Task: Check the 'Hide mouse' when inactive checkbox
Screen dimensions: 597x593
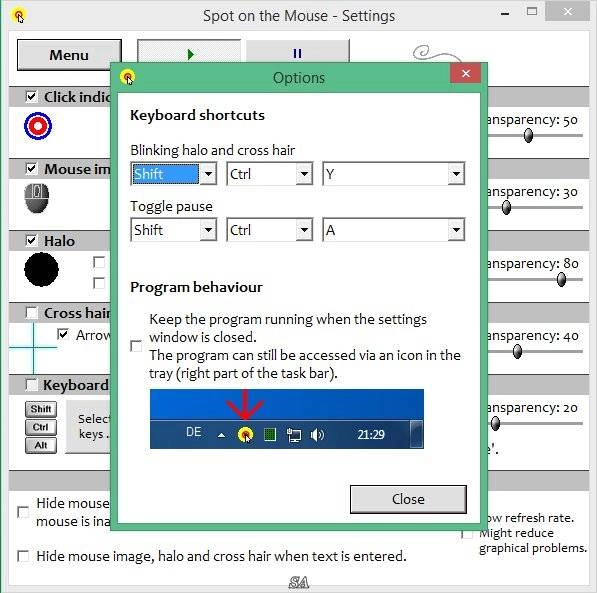Action: coord(23,512)
